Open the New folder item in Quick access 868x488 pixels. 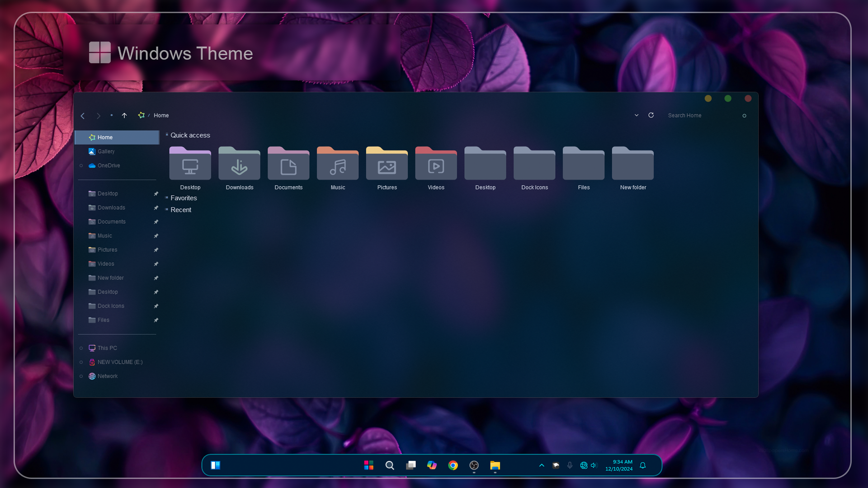[x=633, y=163]
